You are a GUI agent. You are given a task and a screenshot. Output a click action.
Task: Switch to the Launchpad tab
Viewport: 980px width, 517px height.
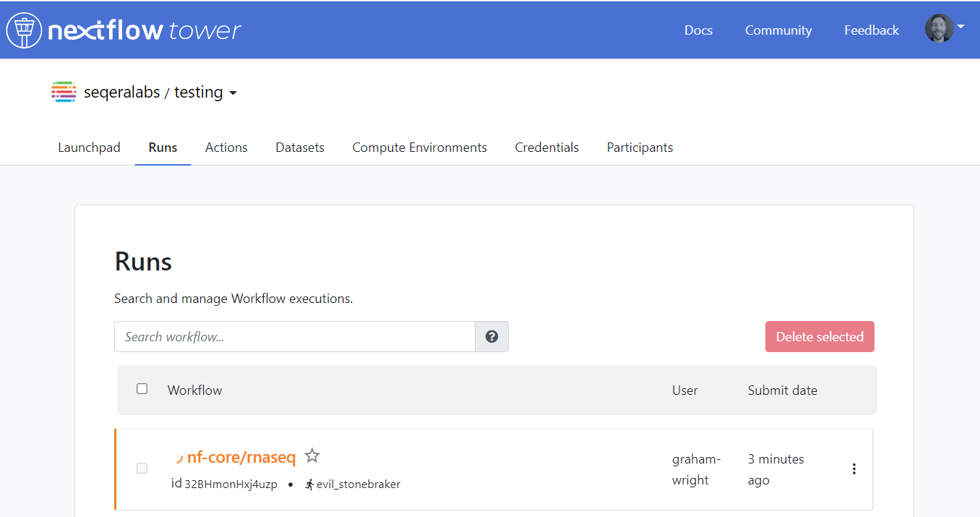click(x=89, y=147)
